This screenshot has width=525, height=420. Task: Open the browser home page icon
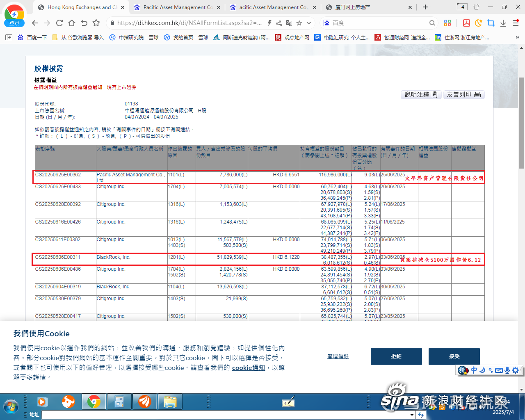pyautogui.click(x=72, y=23)
